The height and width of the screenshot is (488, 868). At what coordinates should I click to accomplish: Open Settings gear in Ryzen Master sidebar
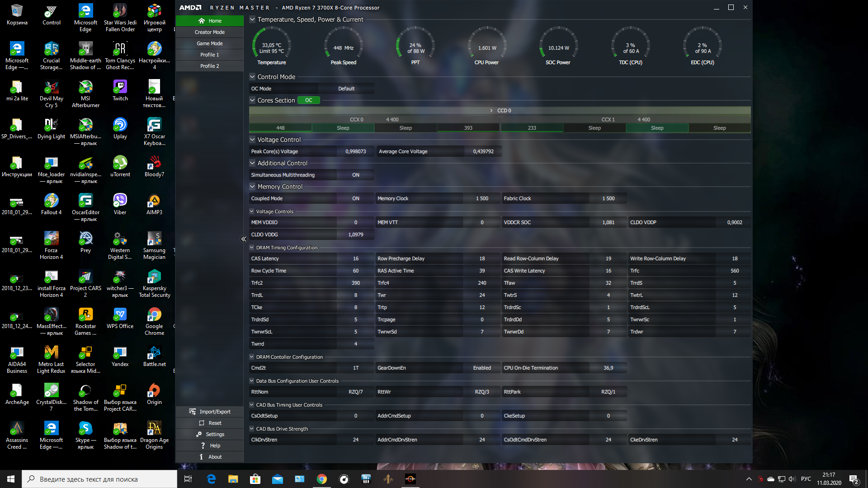199,434
